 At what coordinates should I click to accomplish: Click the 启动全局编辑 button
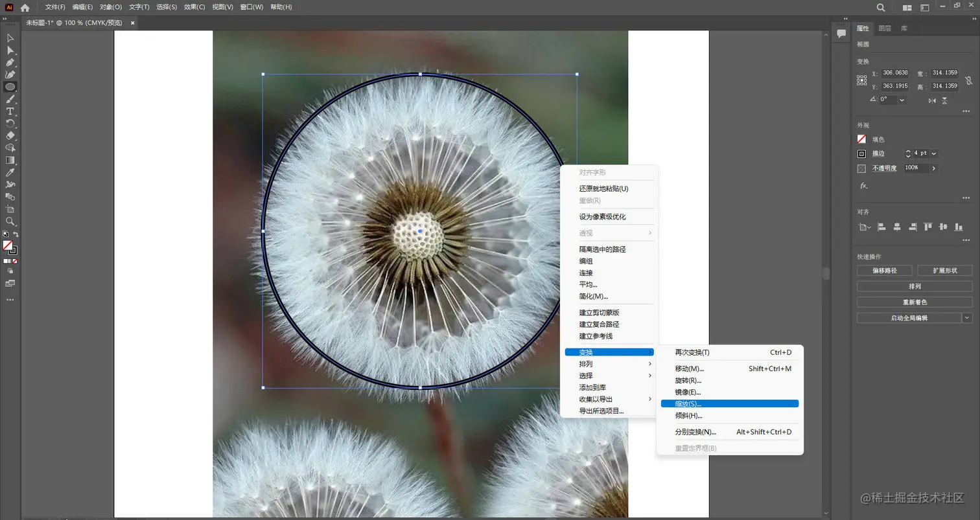pos(909,318)
